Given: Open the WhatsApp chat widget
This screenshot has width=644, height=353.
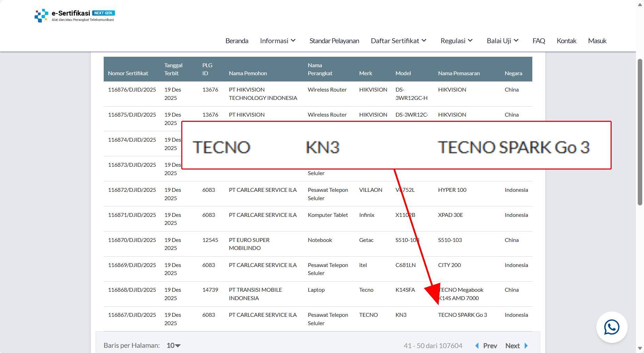Looking at the screenshot, I should (x=612, y=327).
